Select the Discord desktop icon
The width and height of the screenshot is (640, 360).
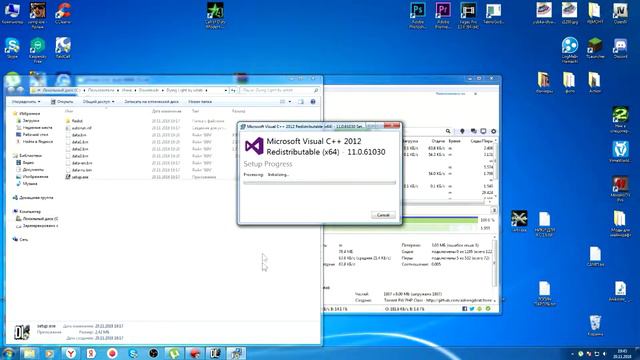[620, 48]
